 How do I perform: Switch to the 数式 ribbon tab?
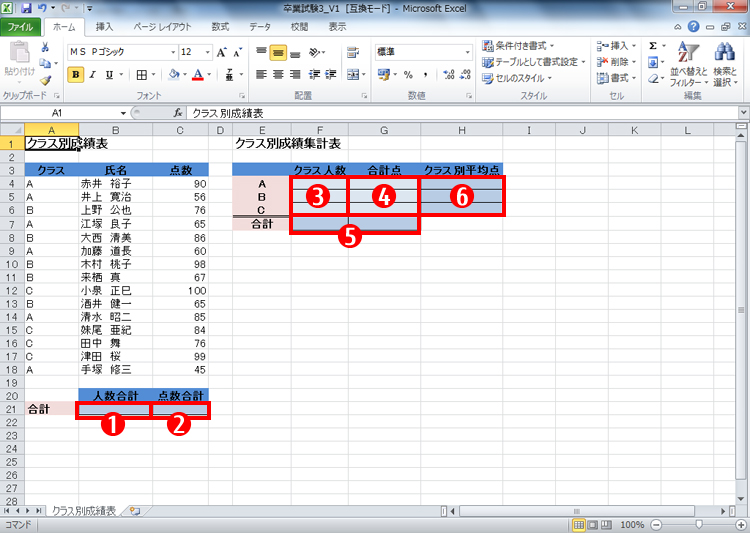(x=220, y=27)
